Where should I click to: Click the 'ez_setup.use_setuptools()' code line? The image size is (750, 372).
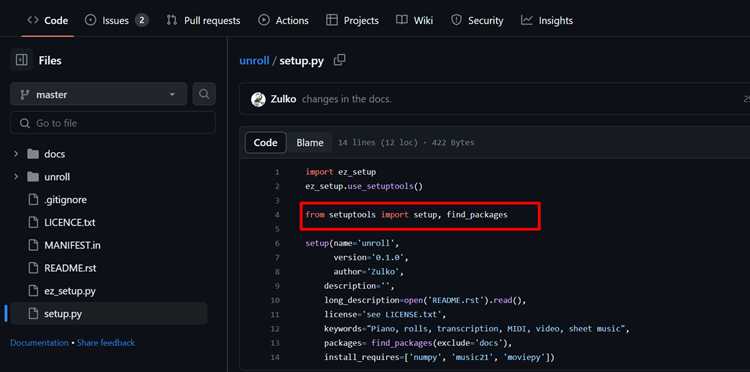coord(364,186)
